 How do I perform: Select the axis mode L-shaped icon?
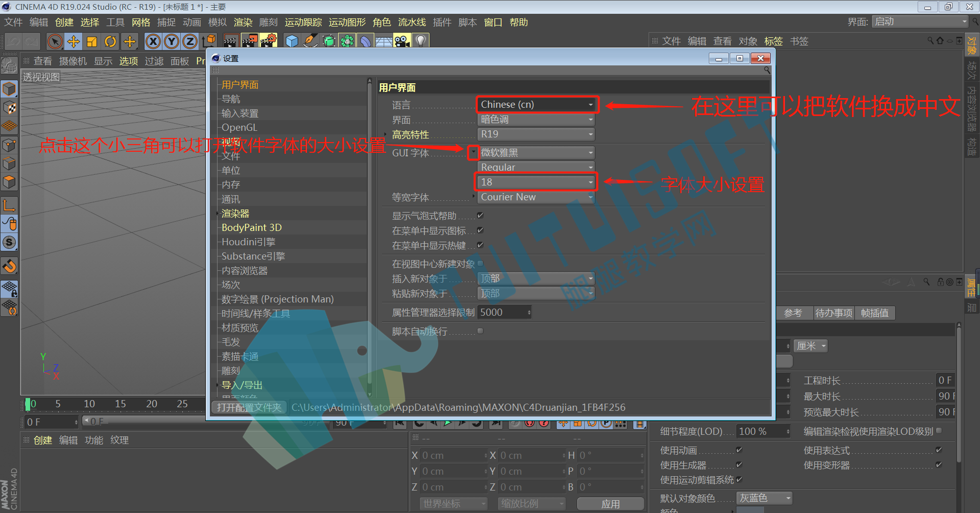click(x=9, y=205)
